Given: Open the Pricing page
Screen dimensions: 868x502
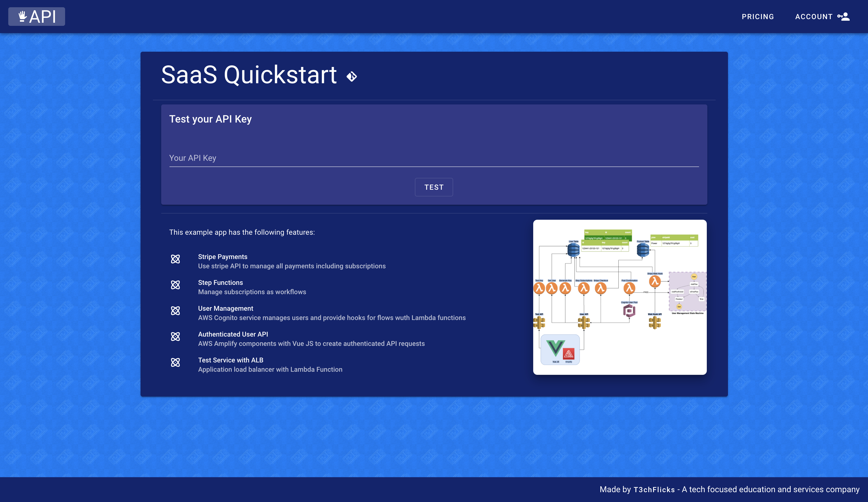Looking at the screenshot, I should 757,17.
